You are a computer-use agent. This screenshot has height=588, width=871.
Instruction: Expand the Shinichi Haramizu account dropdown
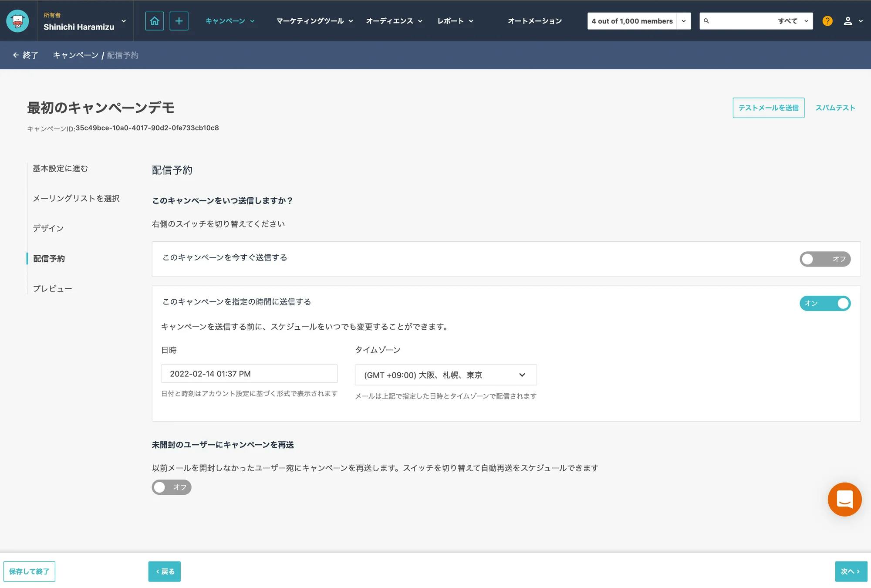coord(124,21)
